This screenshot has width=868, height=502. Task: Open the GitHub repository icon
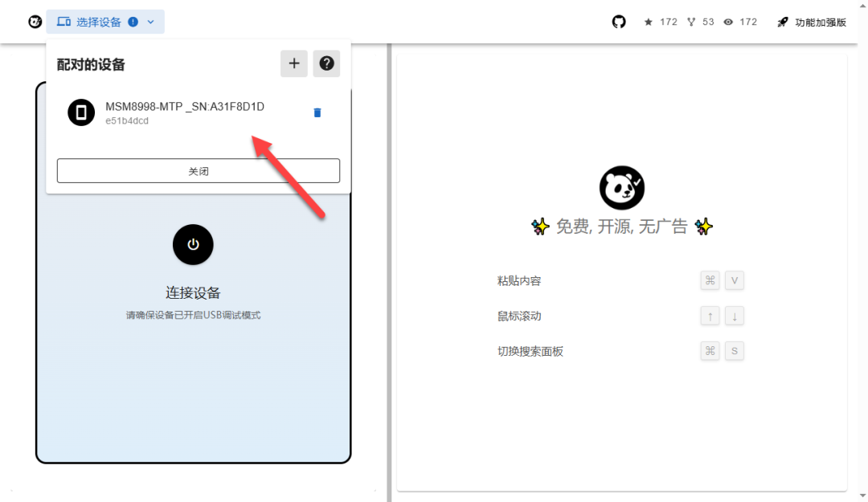(x=619, y=22)
